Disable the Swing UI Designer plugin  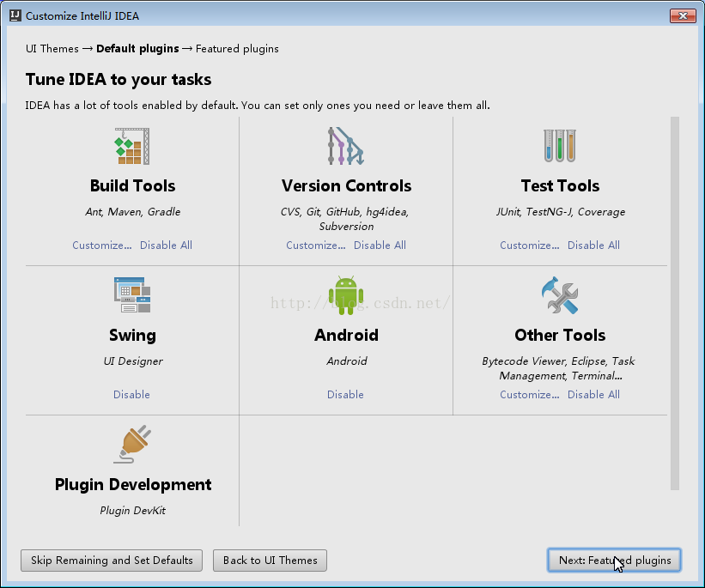pyautogui.click(x=131, y=395)
